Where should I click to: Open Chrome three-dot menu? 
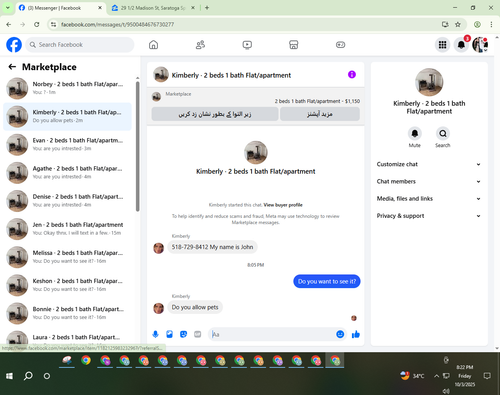pyautogui.click(x=491, y=24)
